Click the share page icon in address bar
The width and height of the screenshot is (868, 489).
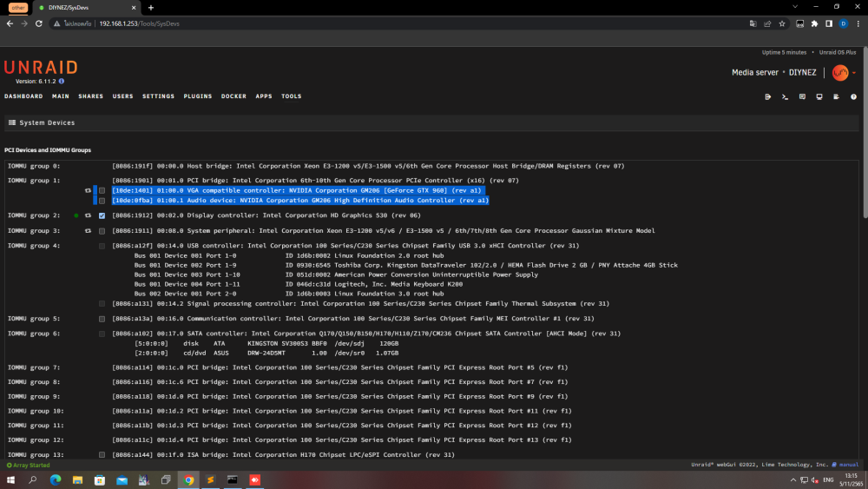pos(767,23)
